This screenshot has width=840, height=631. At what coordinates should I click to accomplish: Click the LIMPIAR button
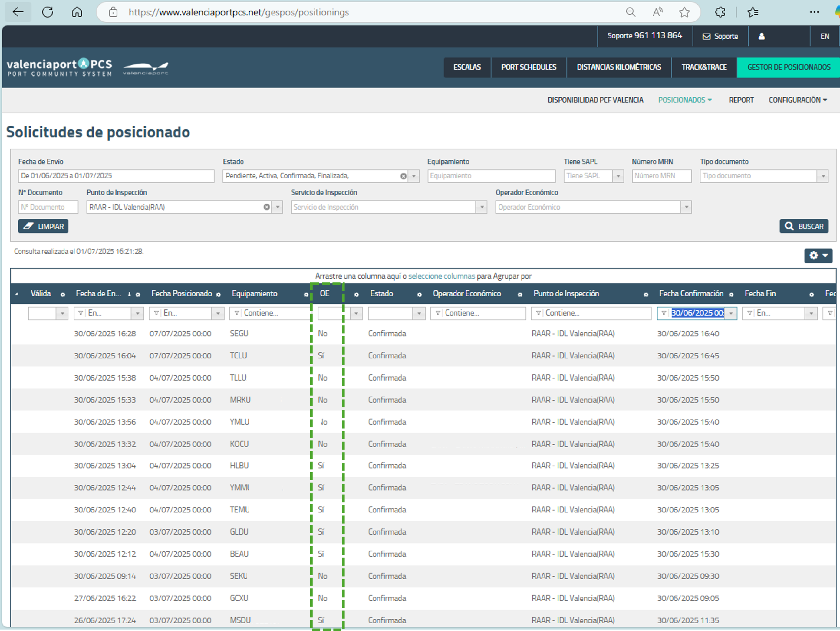(43, 227)
